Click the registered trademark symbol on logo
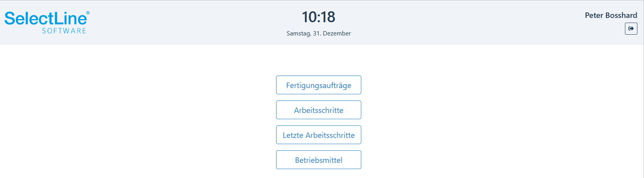The image size is (644, 178). point(88,13)
